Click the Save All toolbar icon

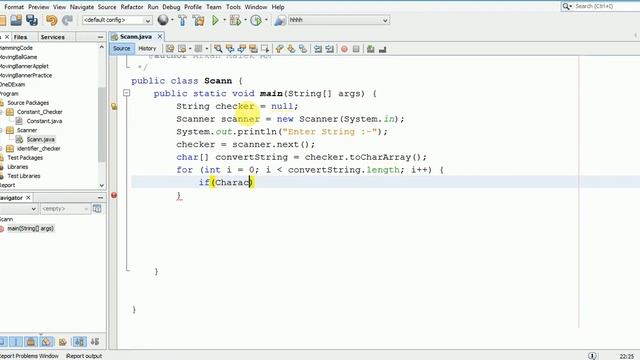(32, 20)
